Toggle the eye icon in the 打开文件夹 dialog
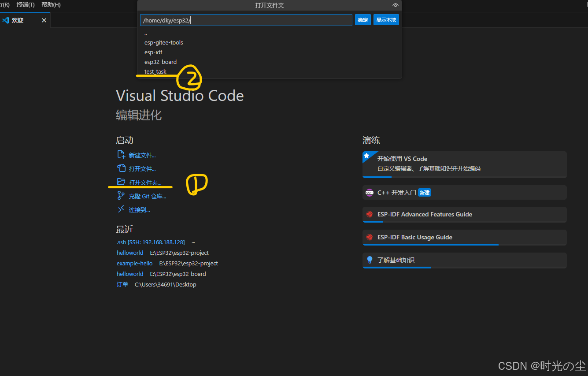Viewport: 588px width, 376px height. (x=395, y=5)
